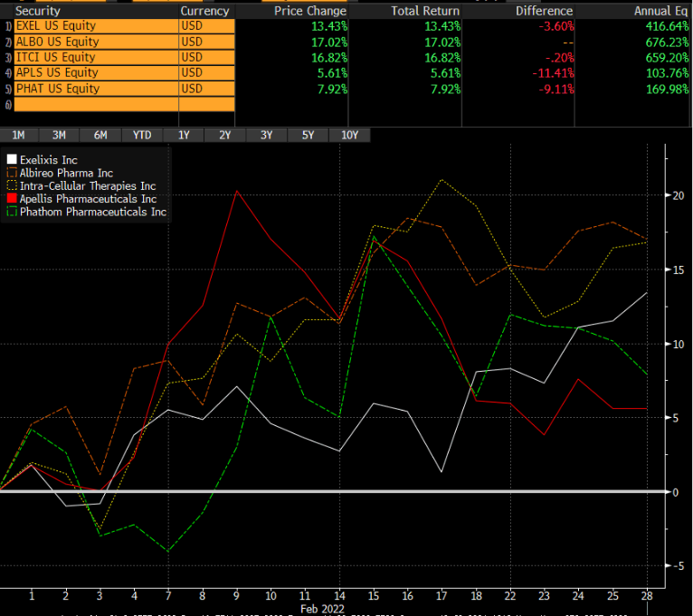The image size is (693, 616).
Task: Click Phathom Pharmaceuticals Inc legend label
Action: (x=93, y=212)
